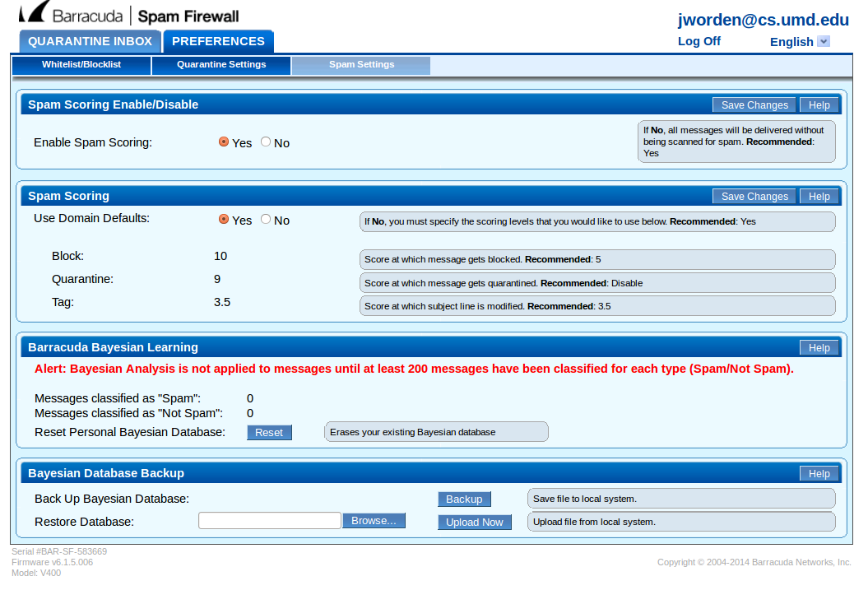Click the Copyright Barracuda Networks footer text
The width and height of the screenshot is (868, 590).
[x=754, y=562]
